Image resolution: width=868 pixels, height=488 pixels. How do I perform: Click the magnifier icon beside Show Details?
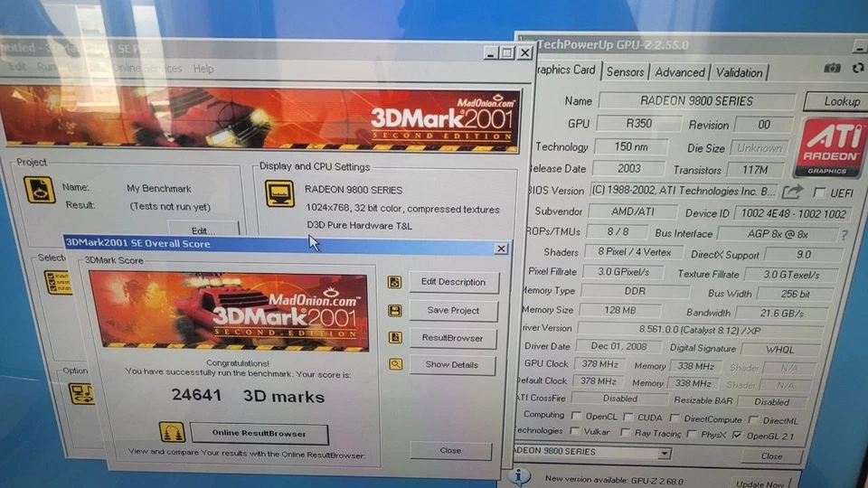click(x=395, y=364)
